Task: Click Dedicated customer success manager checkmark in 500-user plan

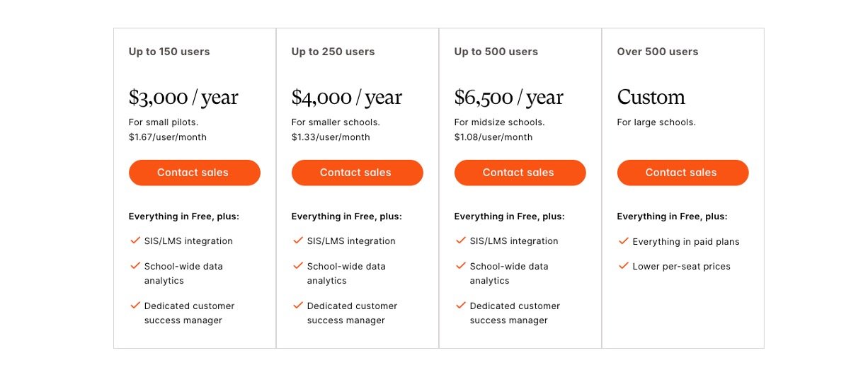Action: tap(461, 306)
